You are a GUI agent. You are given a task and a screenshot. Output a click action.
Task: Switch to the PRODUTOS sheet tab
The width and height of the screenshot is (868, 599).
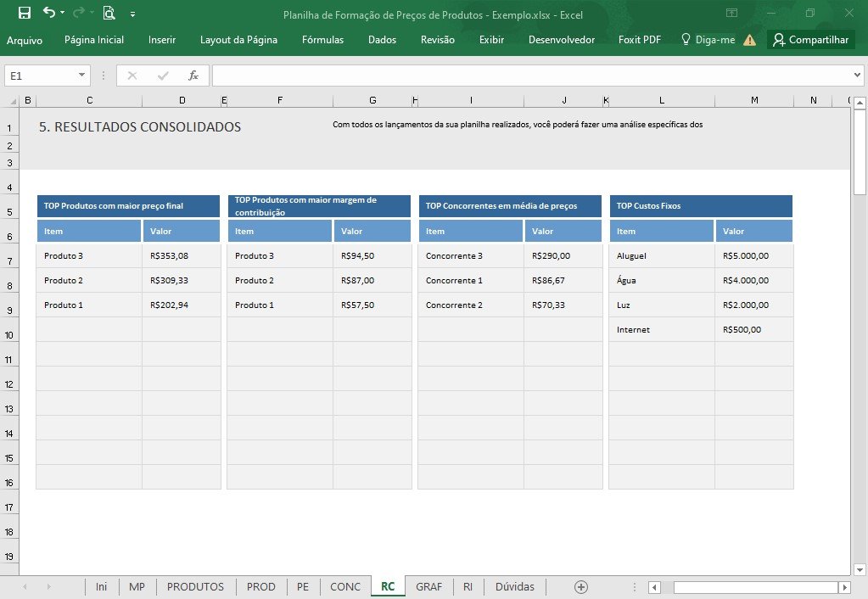click(x=195, y=587)
